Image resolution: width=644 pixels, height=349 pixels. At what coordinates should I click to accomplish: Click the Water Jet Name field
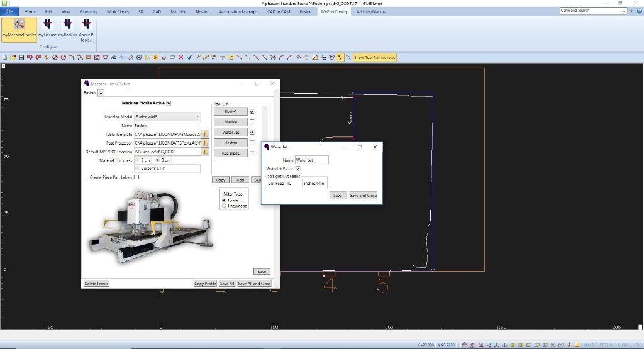click(312, 160)
